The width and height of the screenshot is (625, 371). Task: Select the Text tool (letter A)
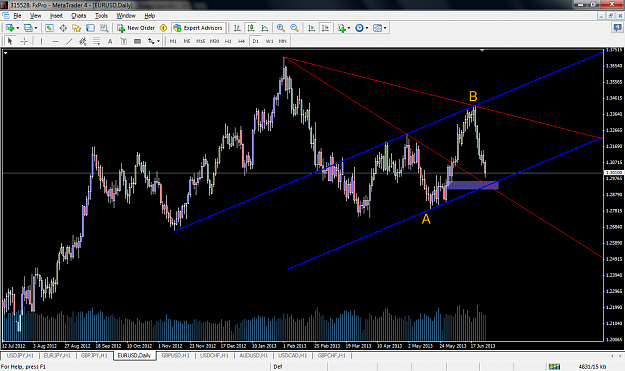(x=110, y=41)
